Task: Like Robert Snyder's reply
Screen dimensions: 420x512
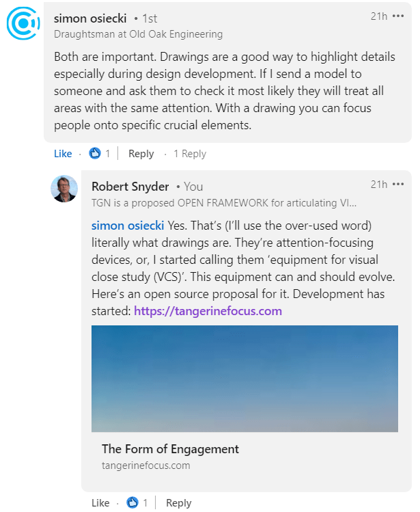Action: pos(100,503)
